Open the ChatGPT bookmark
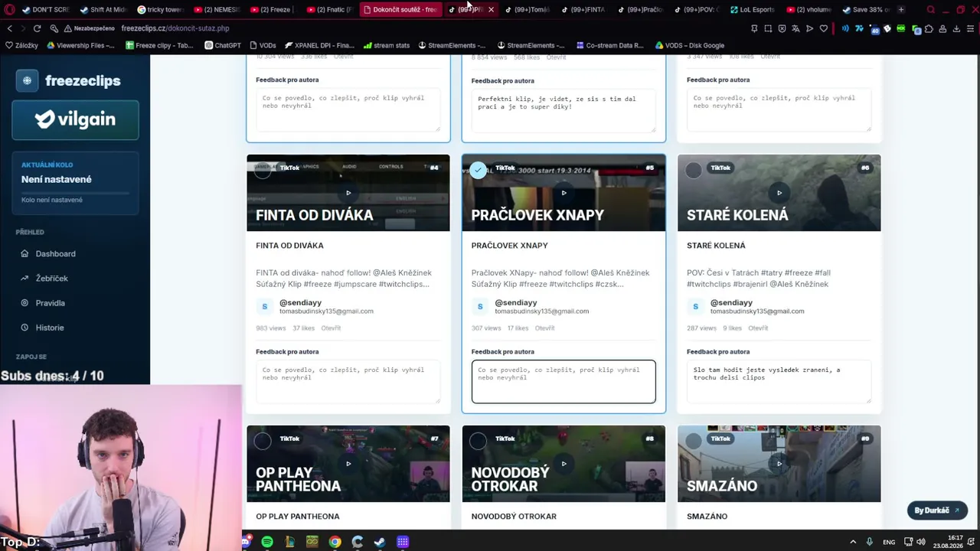 [x=223, y=45]
